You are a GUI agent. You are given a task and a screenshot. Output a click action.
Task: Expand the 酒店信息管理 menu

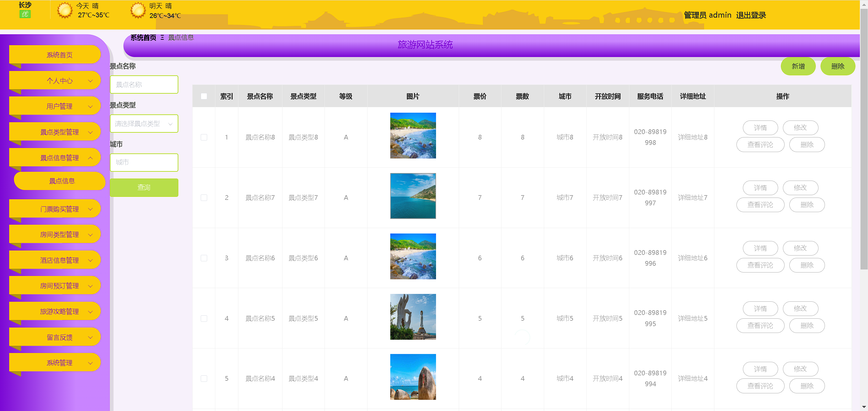(59, 260)
